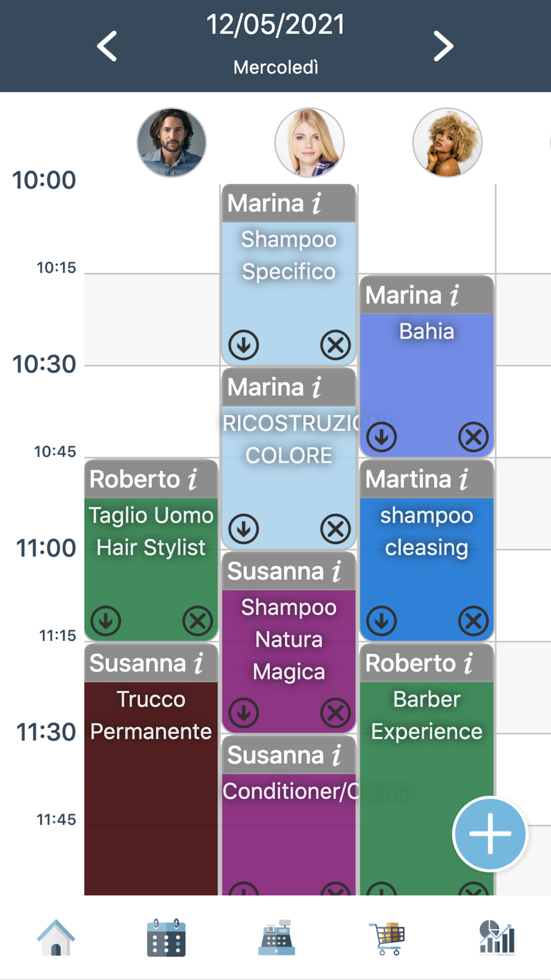Click down-arrow icon on Bahia appointment

click(382, 437)
